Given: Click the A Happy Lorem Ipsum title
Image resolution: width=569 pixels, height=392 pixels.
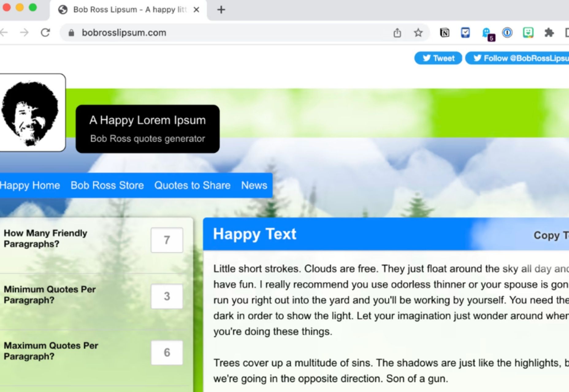Looking at the screenshot, I should pyautogui.click(x=147, y=120).
